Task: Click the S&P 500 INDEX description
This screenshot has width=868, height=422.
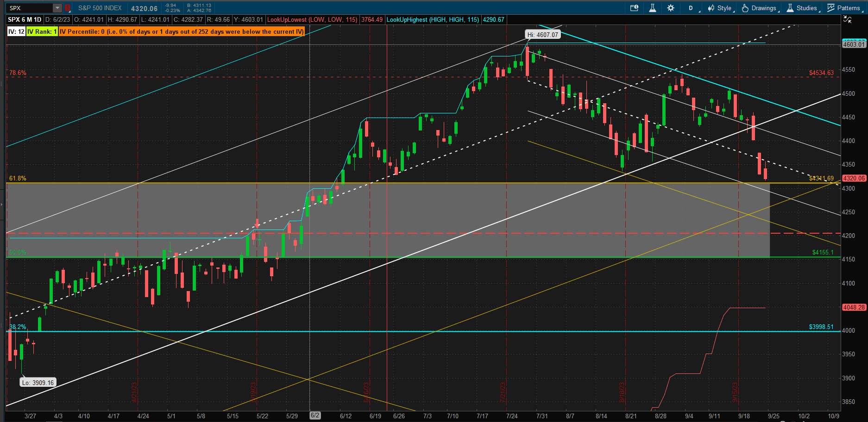Action: [x=100, y=8]
